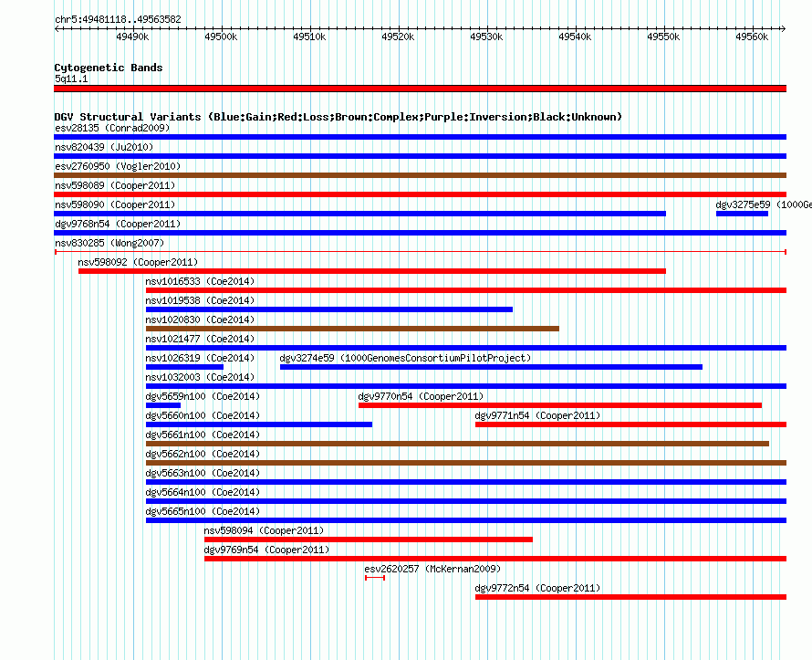Click dgv5665n100 (Coe2014) label
Image resolution: width=812 pixels, height=660 pixels.
pyautogui.click(x=203, y=511)
